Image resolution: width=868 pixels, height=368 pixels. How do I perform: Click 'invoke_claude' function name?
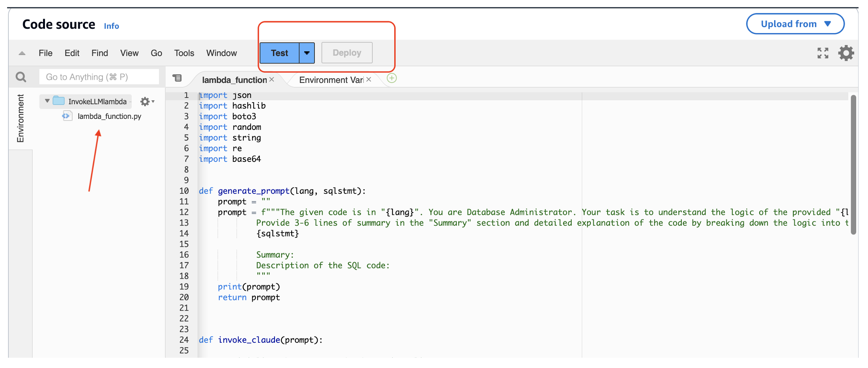point(249,340)
